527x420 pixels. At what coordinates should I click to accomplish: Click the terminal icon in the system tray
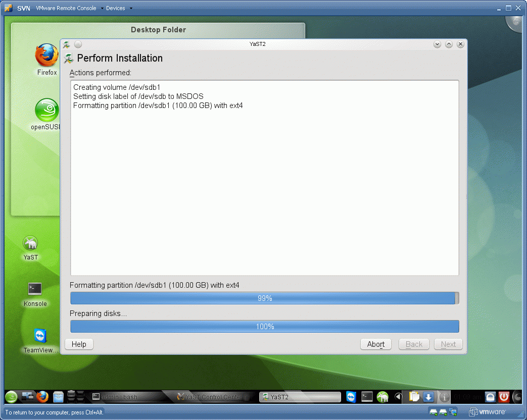pyautogui.click(x=367, y=397)
